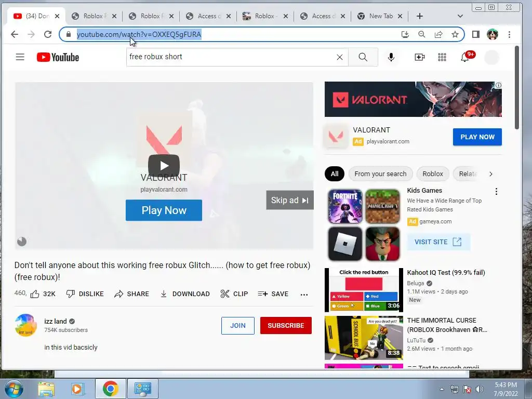Open the YouTube hamburger guide menu

[20, 57]
